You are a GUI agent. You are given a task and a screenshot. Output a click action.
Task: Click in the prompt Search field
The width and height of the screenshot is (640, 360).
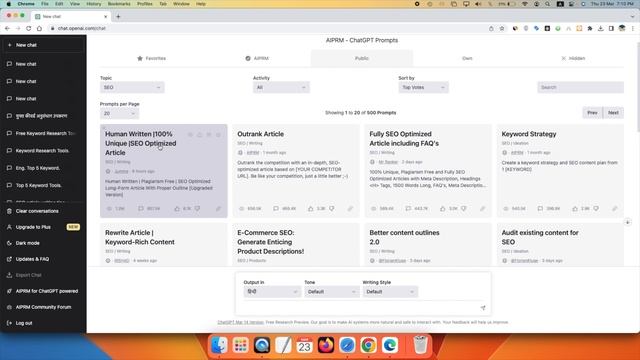click(580, 87)
